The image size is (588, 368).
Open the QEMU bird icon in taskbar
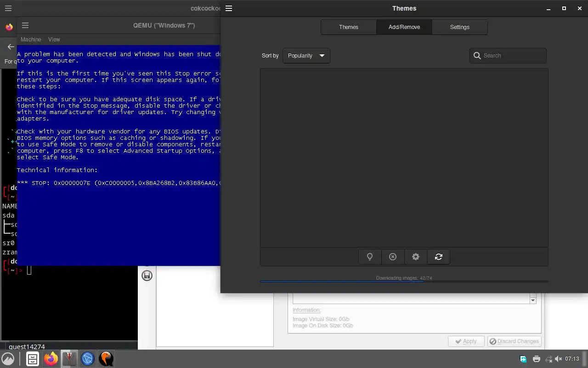pyautogui.click(x=106, y=359)
